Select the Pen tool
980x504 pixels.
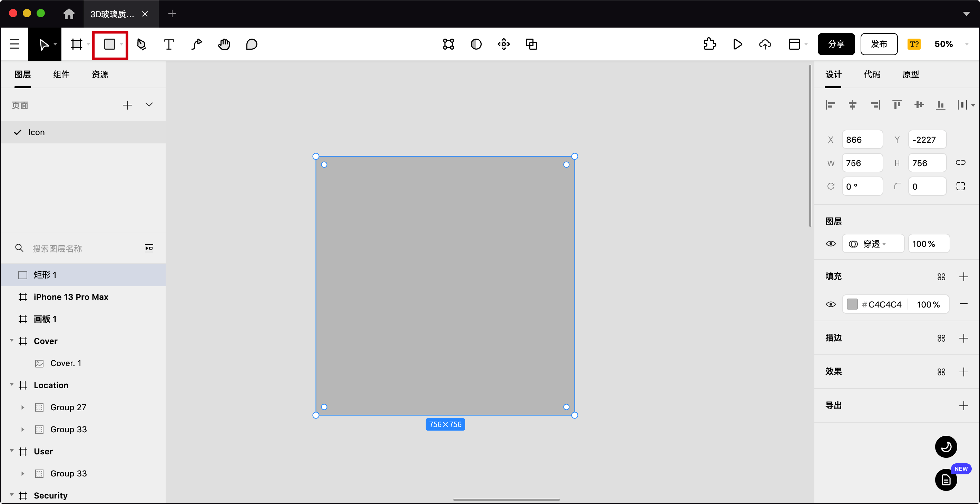pyautogui.click(x=141, y=44)
